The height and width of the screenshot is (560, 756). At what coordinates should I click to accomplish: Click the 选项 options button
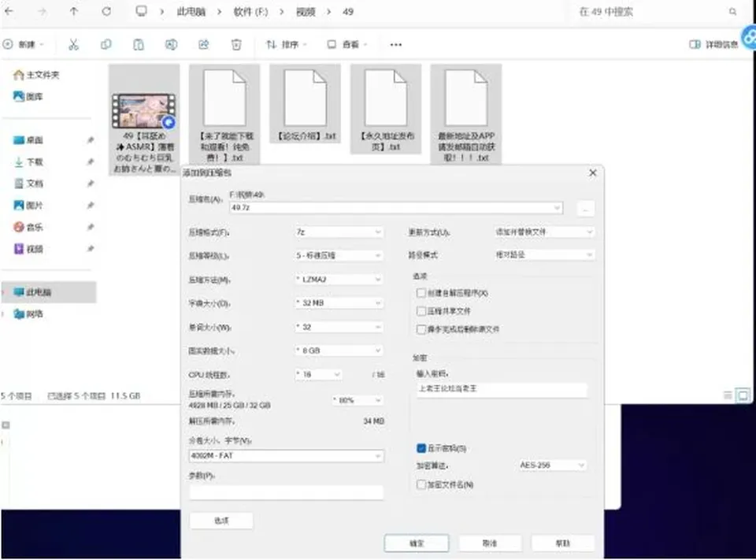[221, 521]
